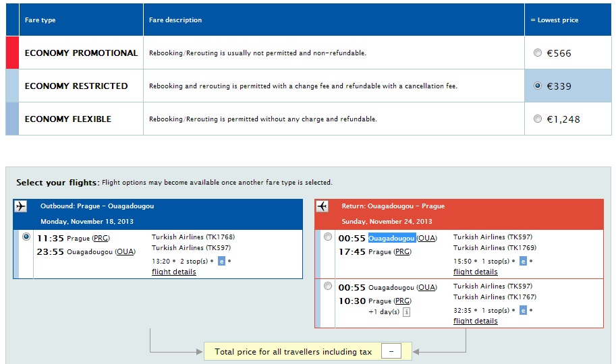Click the PRG code next to 10:30 Prague
The height and width of the screenshot is (364, 616).
(x=402, y=301)
